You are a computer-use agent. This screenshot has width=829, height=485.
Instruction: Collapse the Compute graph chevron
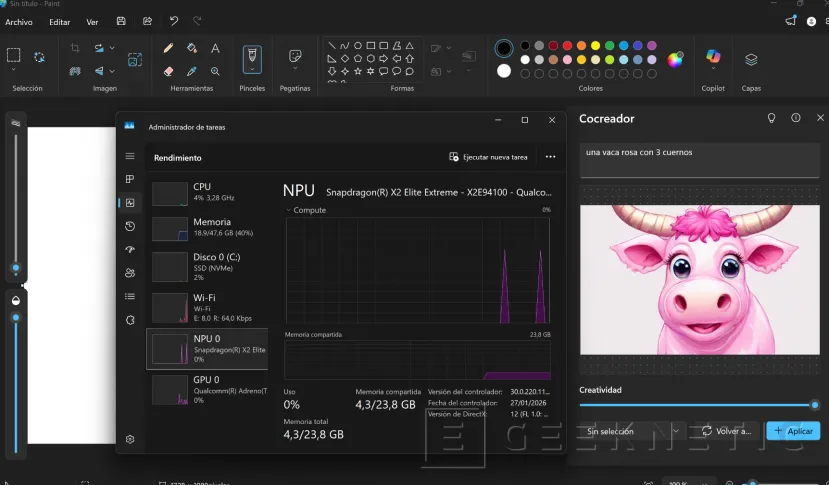(x=289, y=210)
